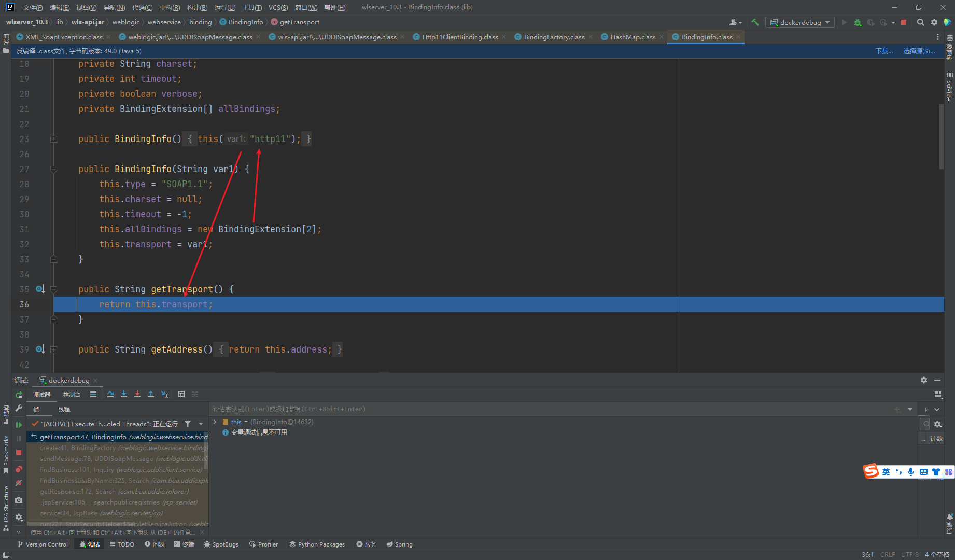Viewport: 955px width, 560px height.
Task: Click the Run to Cursor icon
Action: (x=164, y=394)
